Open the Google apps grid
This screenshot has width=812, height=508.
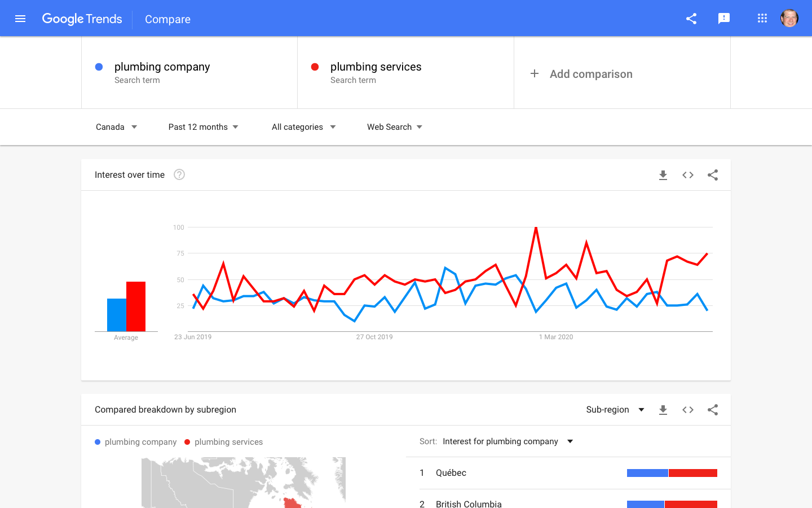point(762,19)
